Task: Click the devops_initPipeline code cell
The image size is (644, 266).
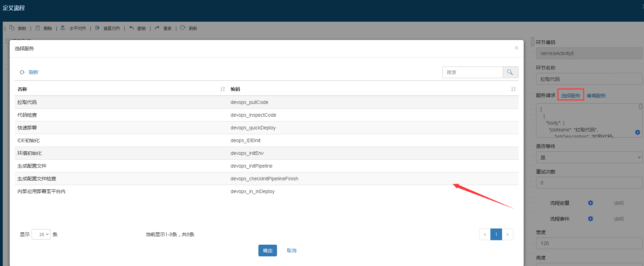Action: [x=252, y=166]
